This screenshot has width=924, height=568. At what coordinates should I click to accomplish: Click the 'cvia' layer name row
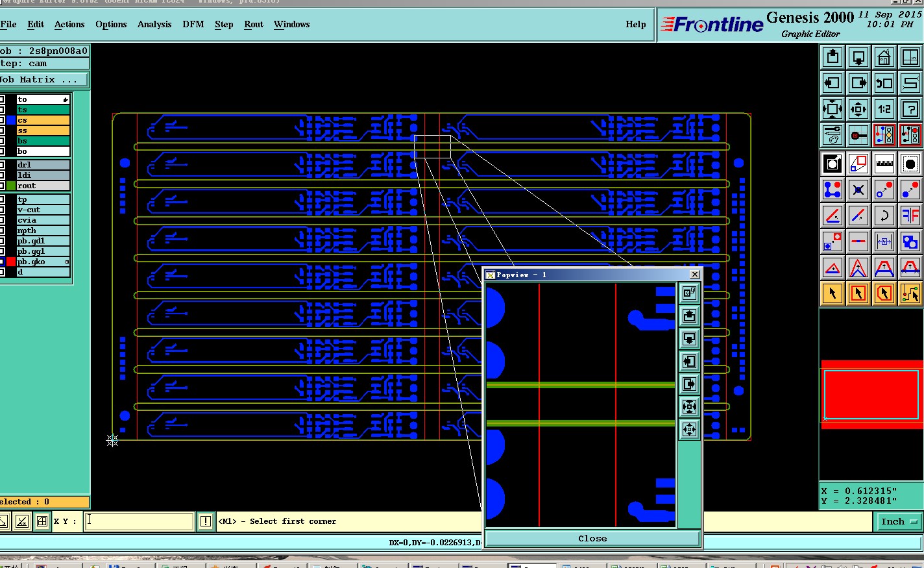43,220
